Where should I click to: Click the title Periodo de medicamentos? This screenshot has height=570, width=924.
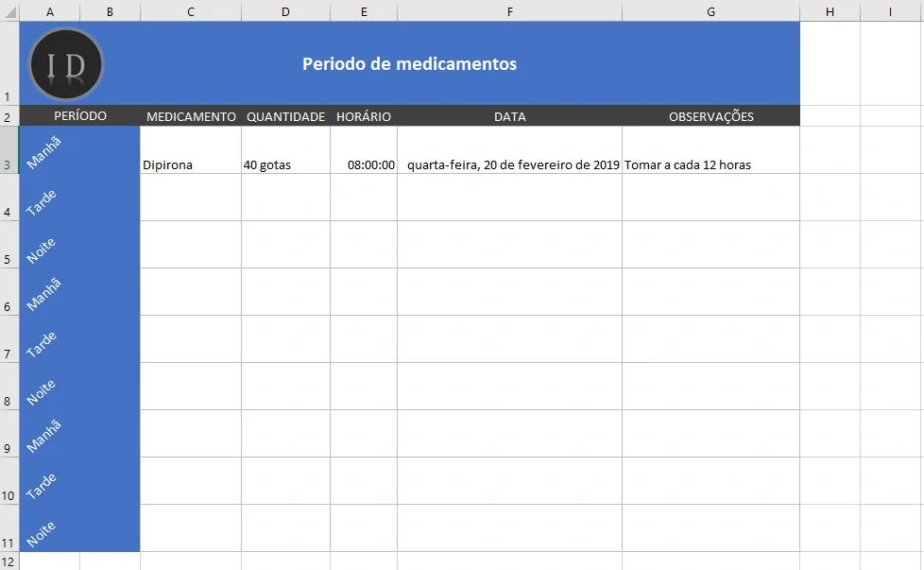coord(409,63)
